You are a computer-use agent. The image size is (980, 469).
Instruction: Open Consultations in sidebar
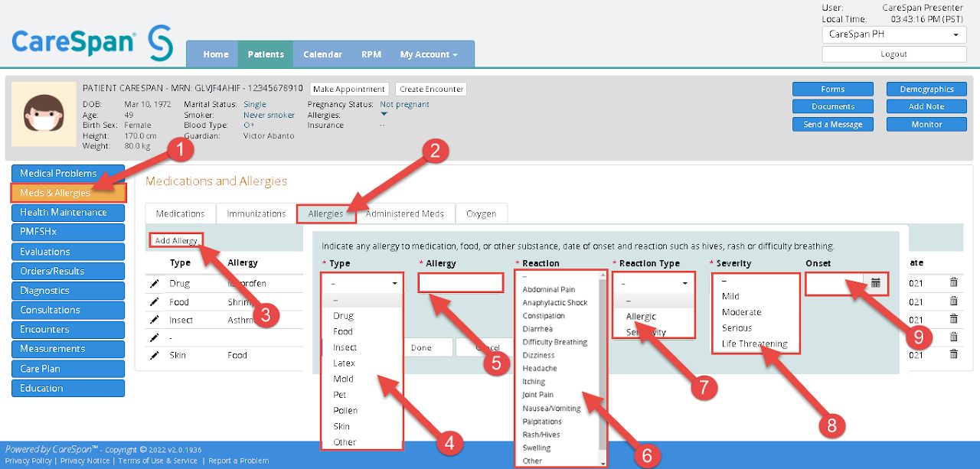pyautogui.click(x=68, y=310)
